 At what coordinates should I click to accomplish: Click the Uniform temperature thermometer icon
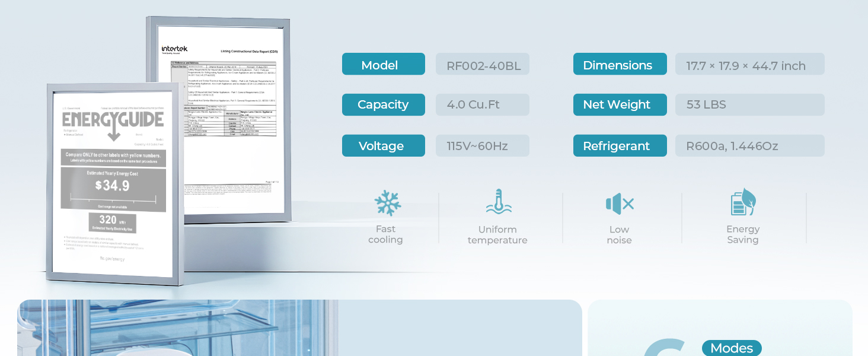click(499, 202)
